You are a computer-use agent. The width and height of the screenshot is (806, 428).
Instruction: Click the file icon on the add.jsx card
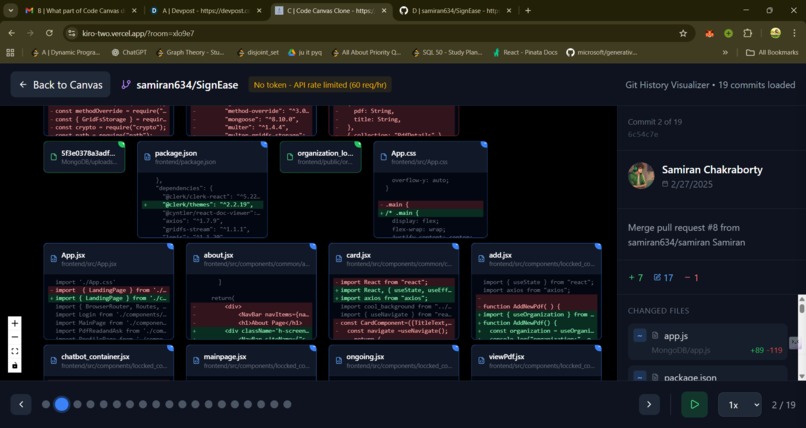(481, 258)
